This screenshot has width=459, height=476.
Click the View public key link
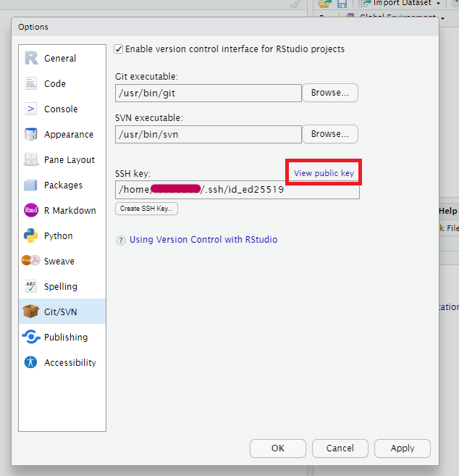click(x=324, y=174)
